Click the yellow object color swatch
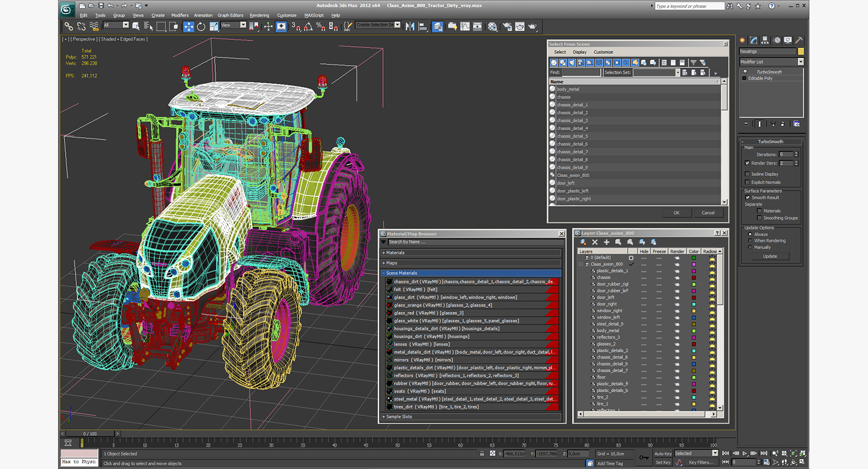 tap(801, 52)
